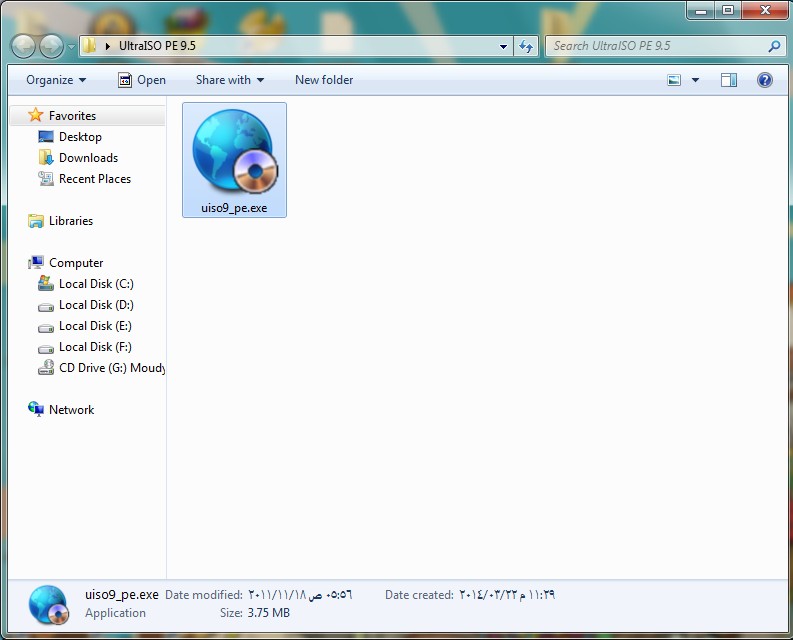Click the Downloads folder icon
The height and width of the screenshot is (640, 793).
tap(46, 157)
